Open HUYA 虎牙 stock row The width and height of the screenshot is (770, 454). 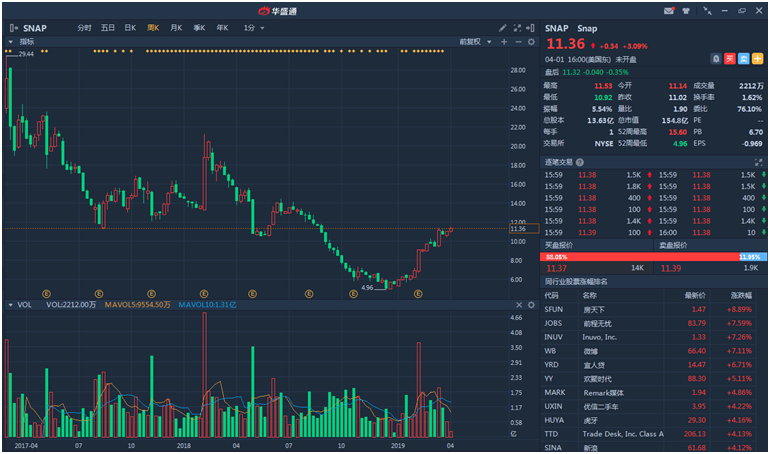tap(653, 420)
